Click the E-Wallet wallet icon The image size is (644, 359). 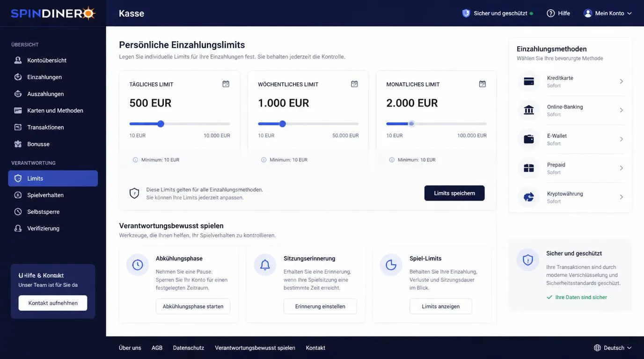[529, 139]
